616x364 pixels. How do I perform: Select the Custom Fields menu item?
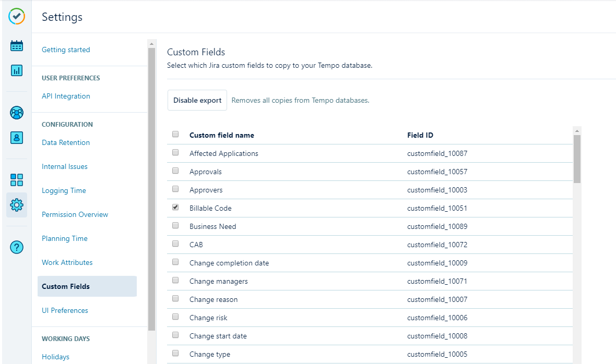point(66,286)
